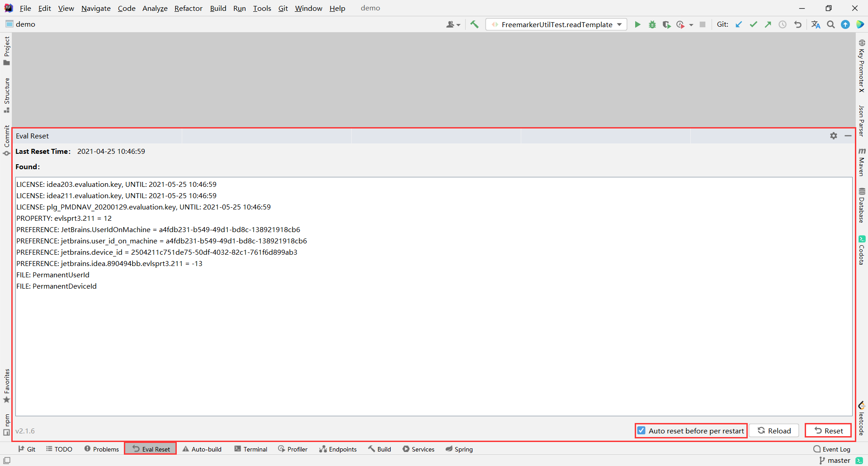This screenshot has width=868, height=466.
Task: Open the Refactor menu
Action: pyautogui.click(x=189, y=8)
